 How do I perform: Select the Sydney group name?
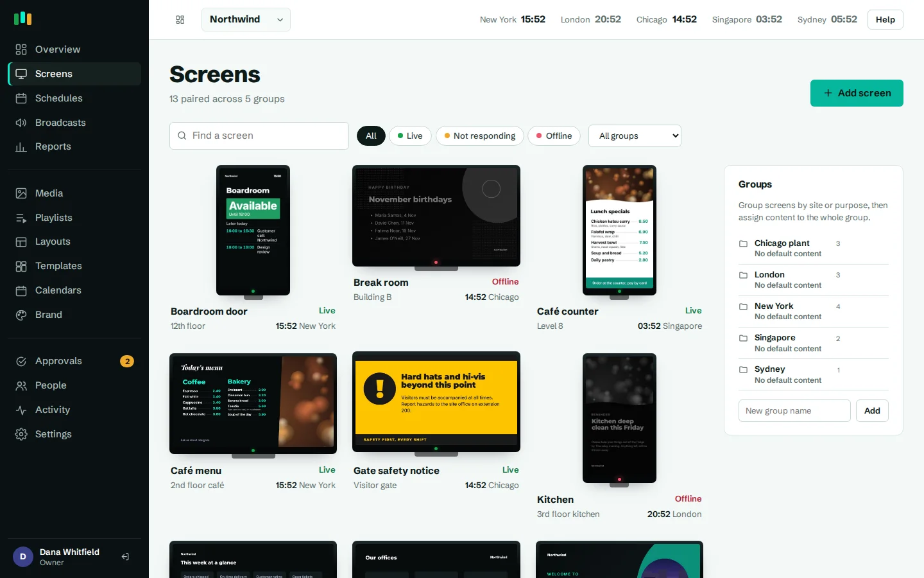tap(770, 369)
